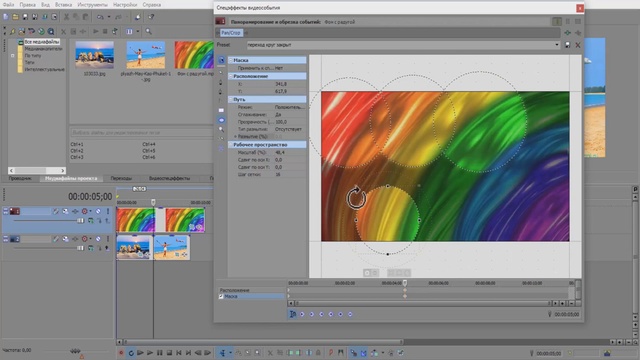The width and height of the screenshot is (640, 360).
Task: Select the zoom magnifier tool in Pan/Crop
Action: coord(221,129)
